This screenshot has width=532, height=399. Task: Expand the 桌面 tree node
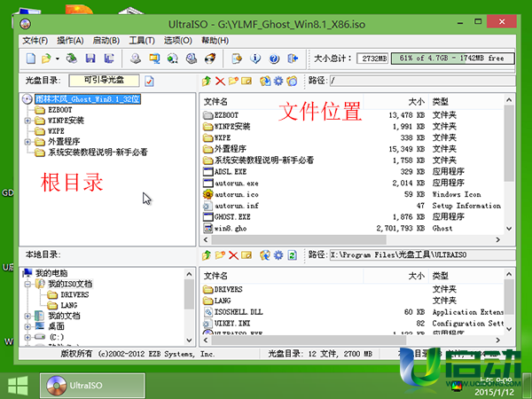click(27, 326)
